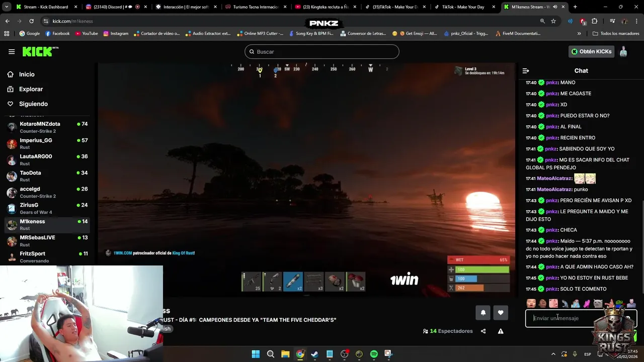Open ZiriusG channel

tap(47, 208)
